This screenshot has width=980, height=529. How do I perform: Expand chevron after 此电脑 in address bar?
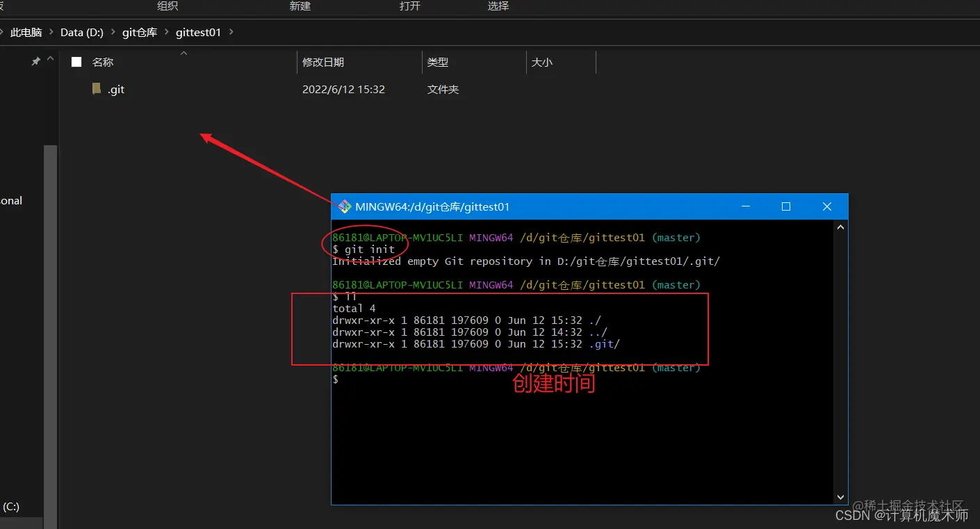51,32
